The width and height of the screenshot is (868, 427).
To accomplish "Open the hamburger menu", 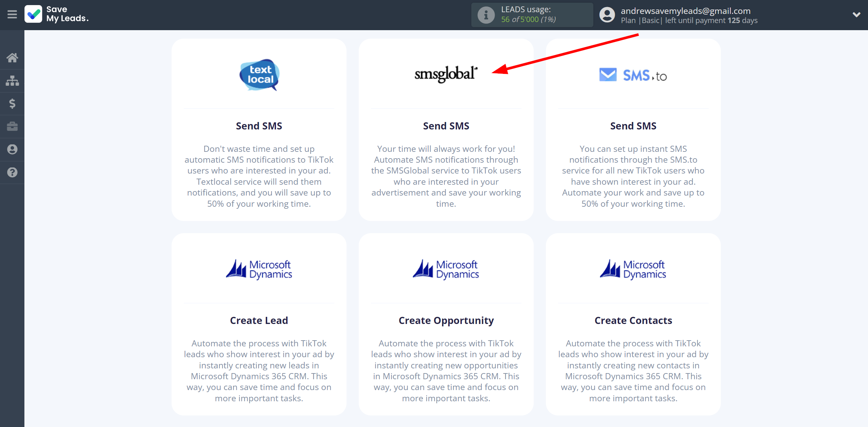I will (x=12, y=14).
